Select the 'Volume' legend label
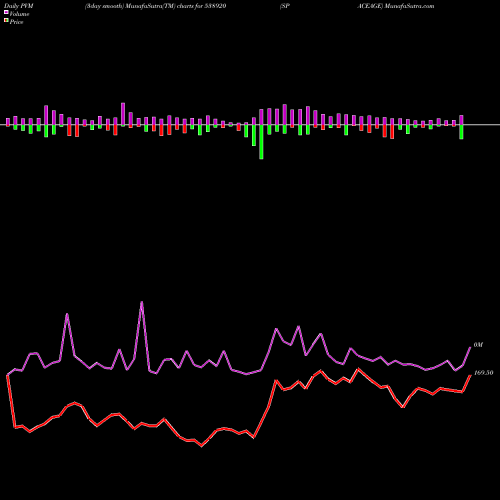Viewport: 500px width, 500px height. (x=19, y=14)
